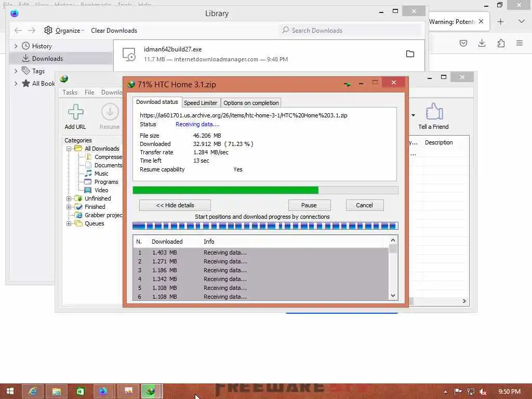Viewport: 532px width, 399px height.
Task: Open the Tasks menu in IDM
Action: 70,92
